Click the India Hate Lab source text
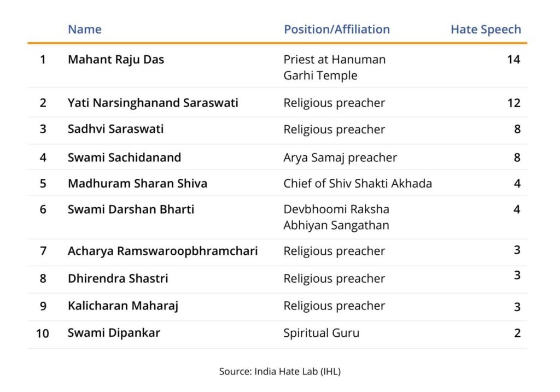Viewport: 560px width, 392px height. [279, 371]
